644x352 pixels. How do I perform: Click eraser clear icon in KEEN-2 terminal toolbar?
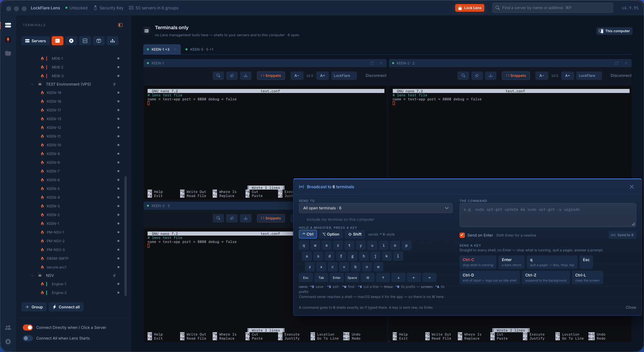pos(477,76)
